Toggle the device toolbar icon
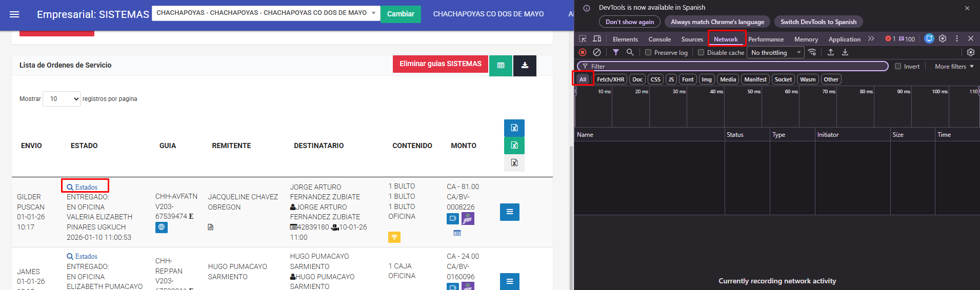The height and width of the screenshot is (290, 980). click(597, 39)
